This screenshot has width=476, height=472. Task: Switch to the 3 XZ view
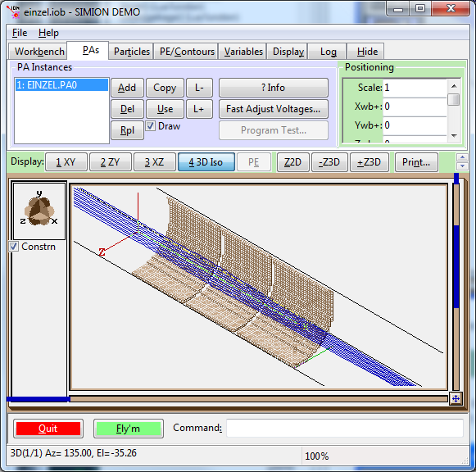coord(154,162)
